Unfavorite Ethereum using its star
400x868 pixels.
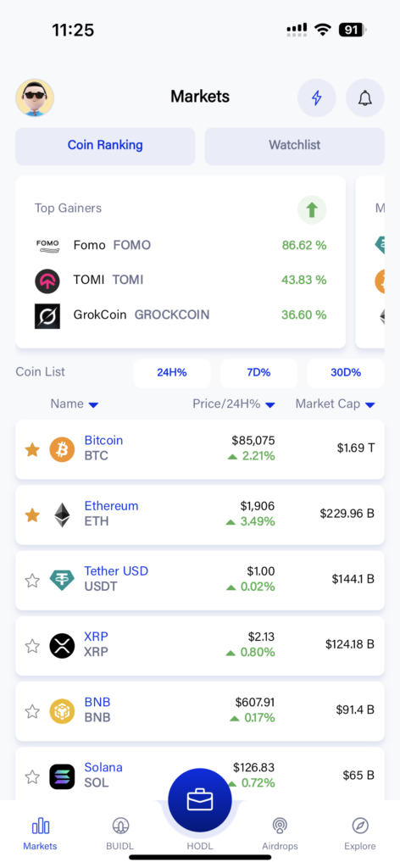(33, 515)
